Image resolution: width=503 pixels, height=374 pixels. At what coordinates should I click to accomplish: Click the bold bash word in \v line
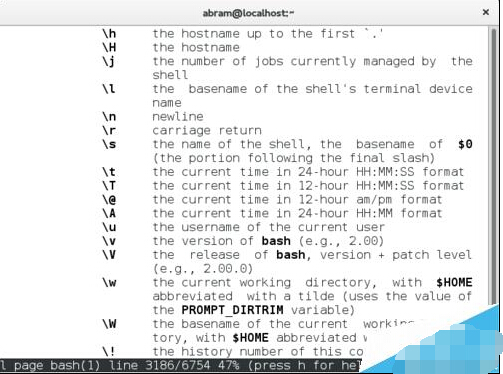276,241
